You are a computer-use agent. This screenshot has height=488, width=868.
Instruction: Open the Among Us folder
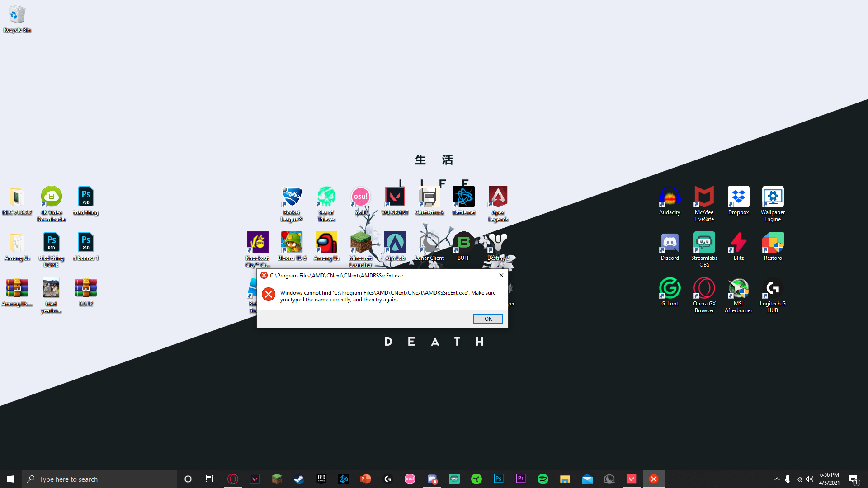coord(17,247)
